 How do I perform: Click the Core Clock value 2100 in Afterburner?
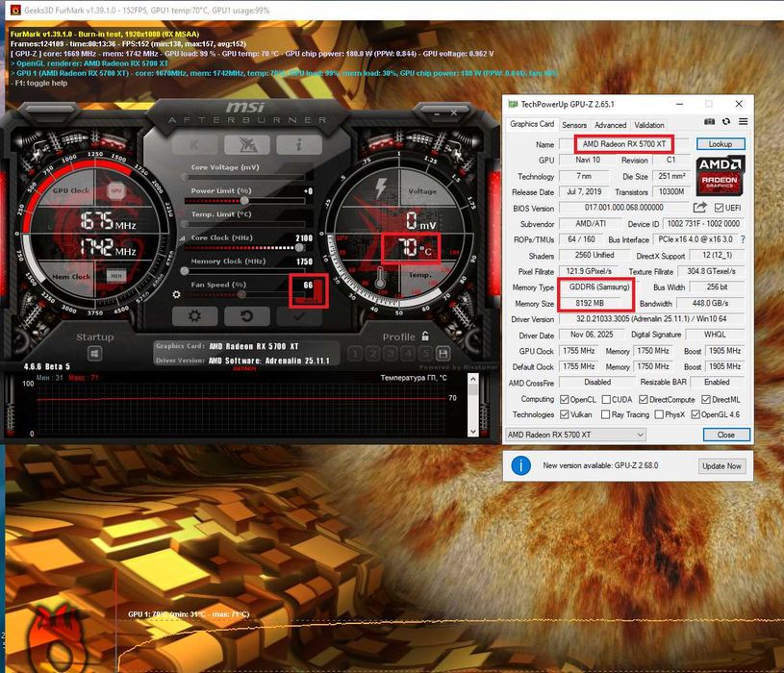pyautogui.click(x=304, y=238)
